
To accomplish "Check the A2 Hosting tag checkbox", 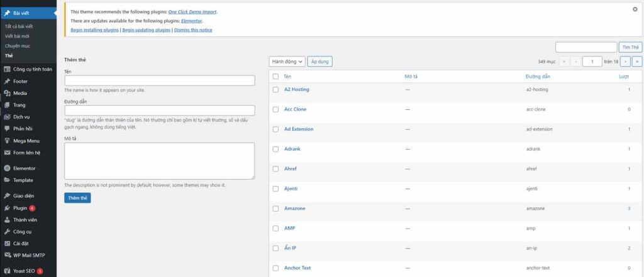I will point(275,89).
